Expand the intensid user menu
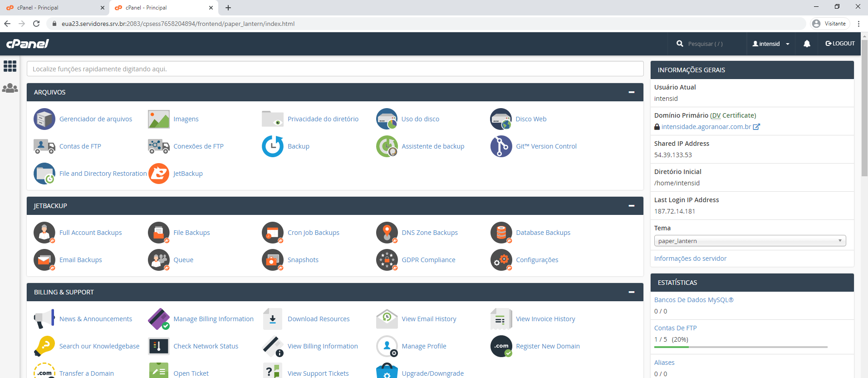Image resolution: width=868 pixels, height=378 pixels. point(770,44)
